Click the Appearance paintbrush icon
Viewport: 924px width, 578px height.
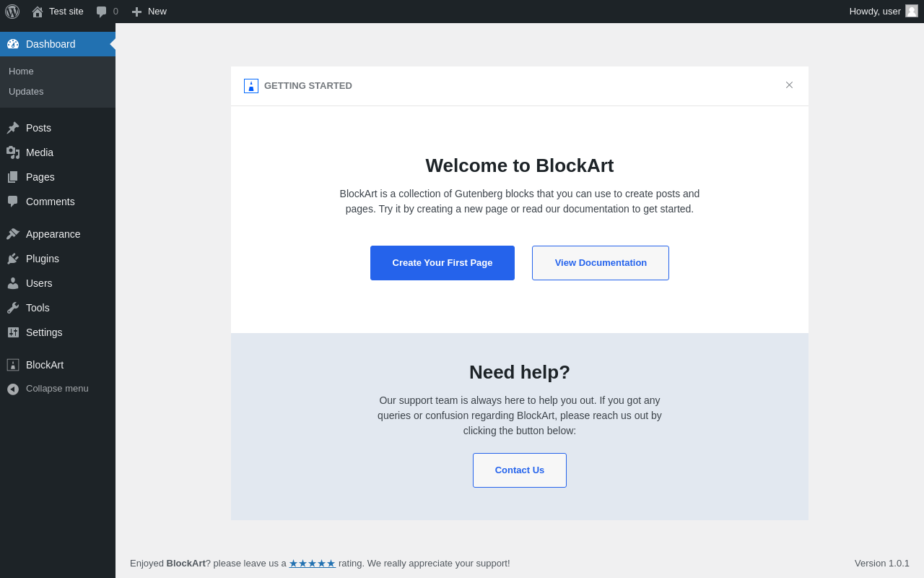coord(13,234)
